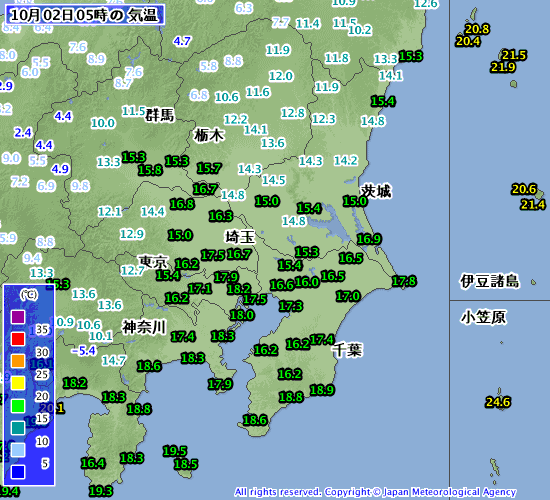Select the 21.5 island temperature reading
The height and width of the screenshot is (500, 550).
(x=514, y=55)
